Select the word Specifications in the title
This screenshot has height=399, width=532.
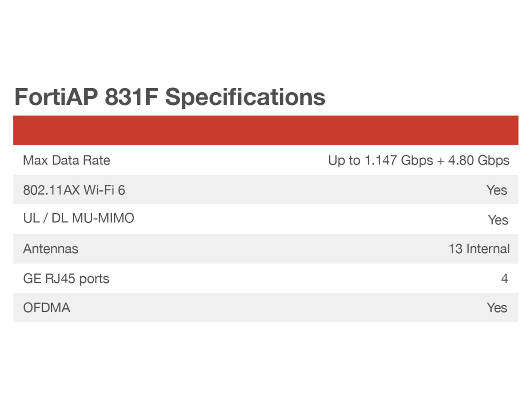click(x=245, y=97)
